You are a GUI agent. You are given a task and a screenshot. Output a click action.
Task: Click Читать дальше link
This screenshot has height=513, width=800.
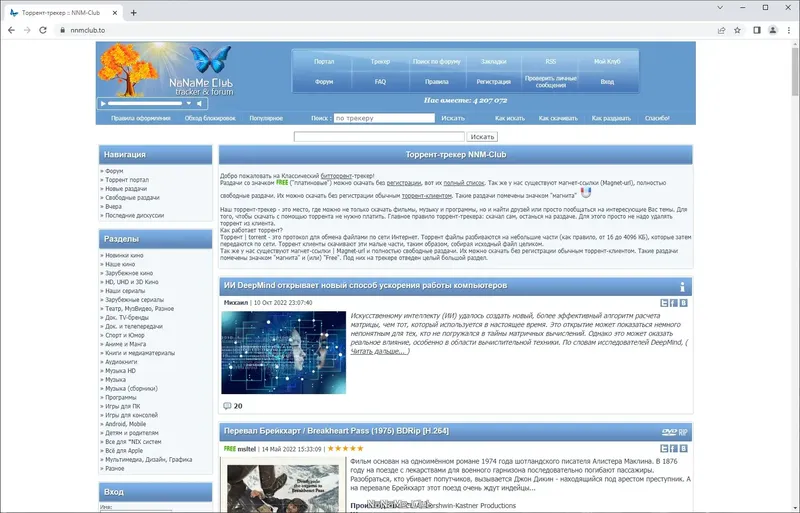pos(380,351)
